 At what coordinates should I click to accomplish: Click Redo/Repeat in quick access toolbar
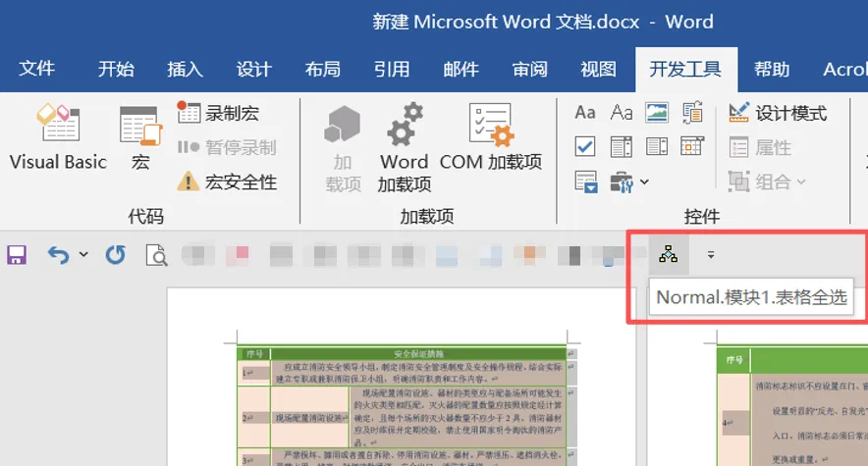(115, 255)
